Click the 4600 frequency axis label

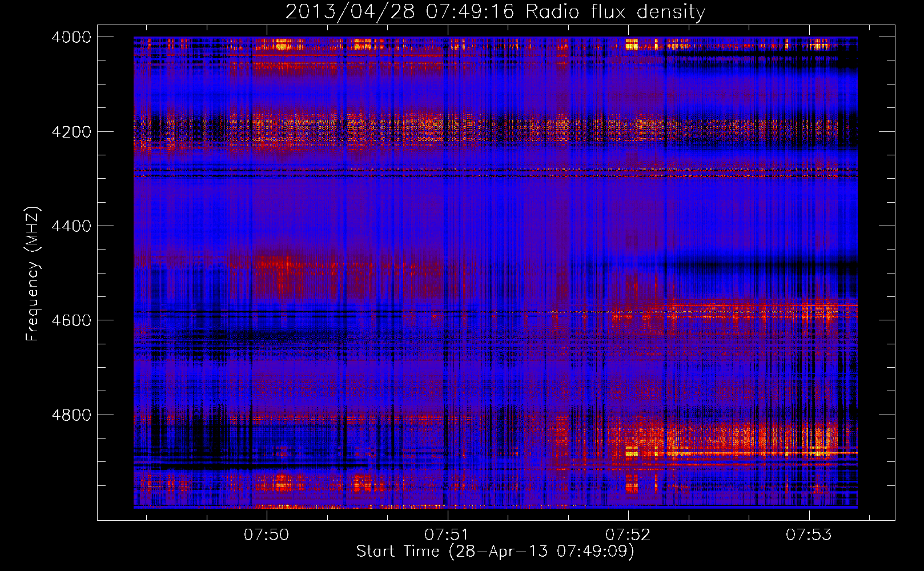pyautogui.click(x=71, y=320)
